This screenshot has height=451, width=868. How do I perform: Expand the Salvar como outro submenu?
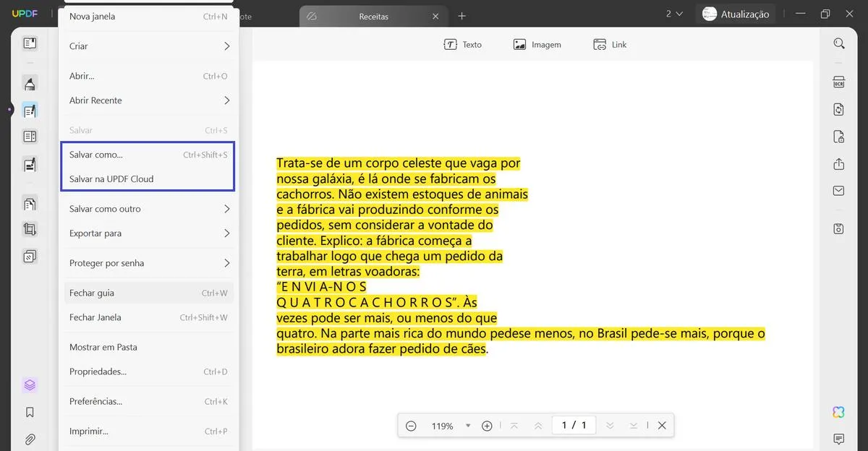click(x=148, y=208)
